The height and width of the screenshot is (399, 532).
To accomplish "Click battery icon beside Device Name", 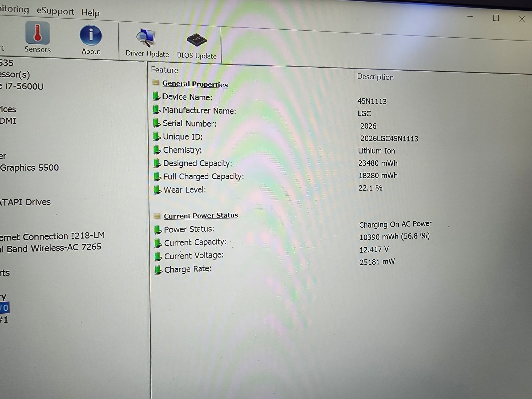I will click(156, 96).
